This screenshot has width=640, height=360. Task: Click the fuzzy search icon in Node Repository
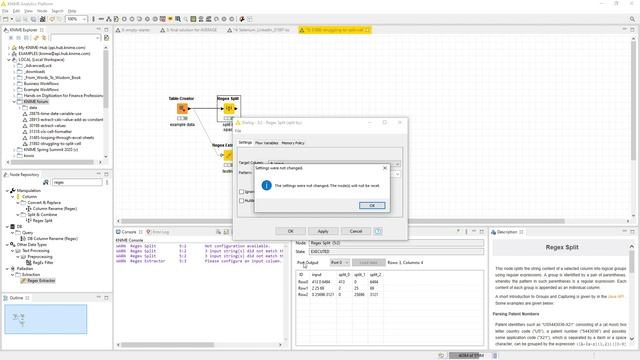point(46,182)
